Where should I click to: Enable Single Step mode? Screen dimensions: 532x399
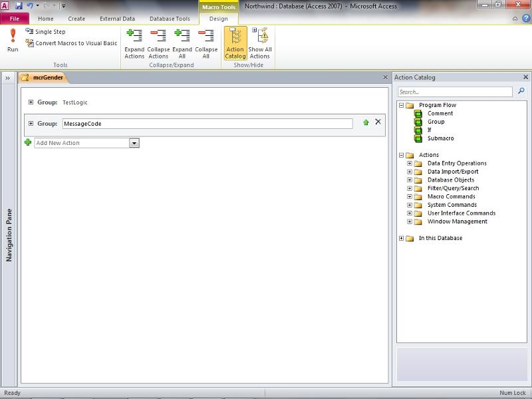(x=45, y=31)
